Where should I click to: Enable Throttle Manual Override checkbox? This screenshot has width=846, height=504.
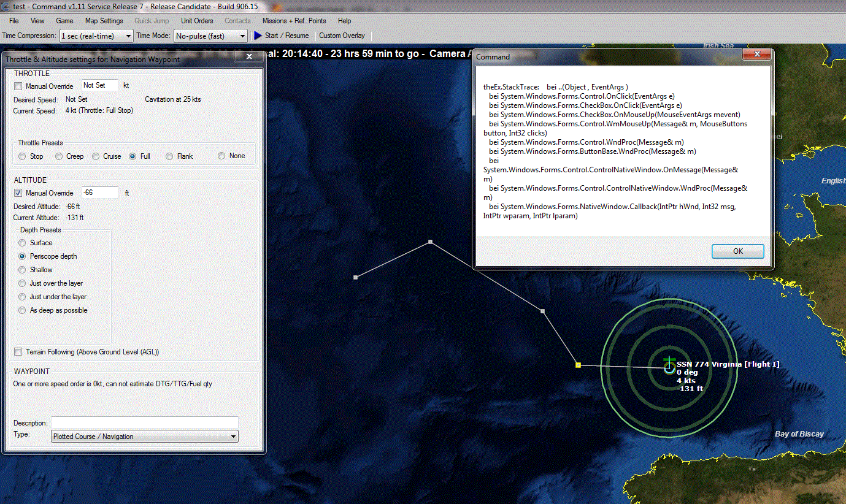point(18,86)
